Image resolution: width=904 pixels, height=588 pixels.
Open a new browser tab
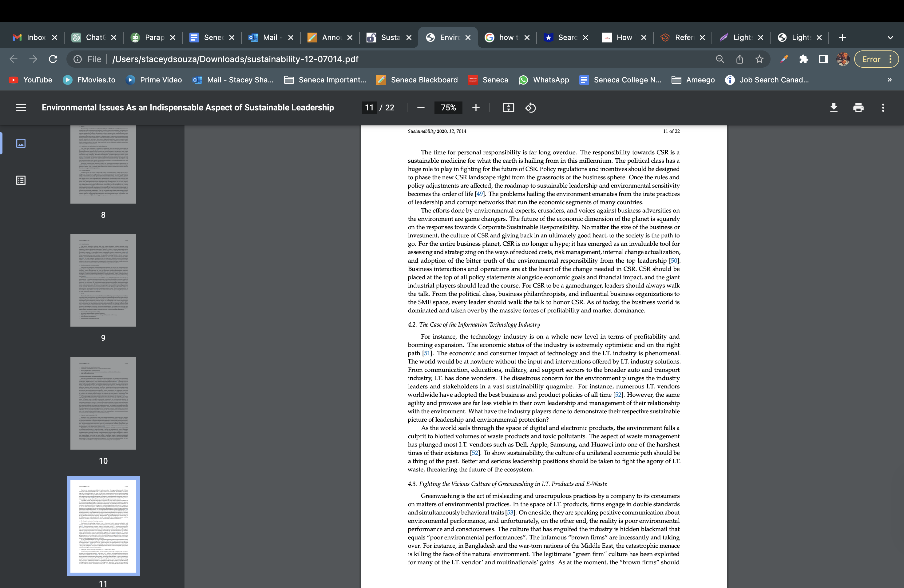coord(842,38)
